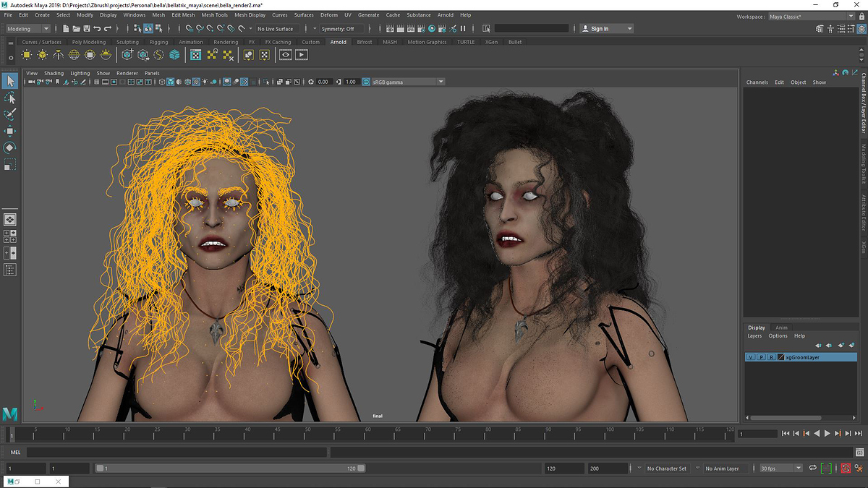Viewport: 868px width, 488px height.
Task: Switch to the Anim layer tab
Action: pos(782,328)
